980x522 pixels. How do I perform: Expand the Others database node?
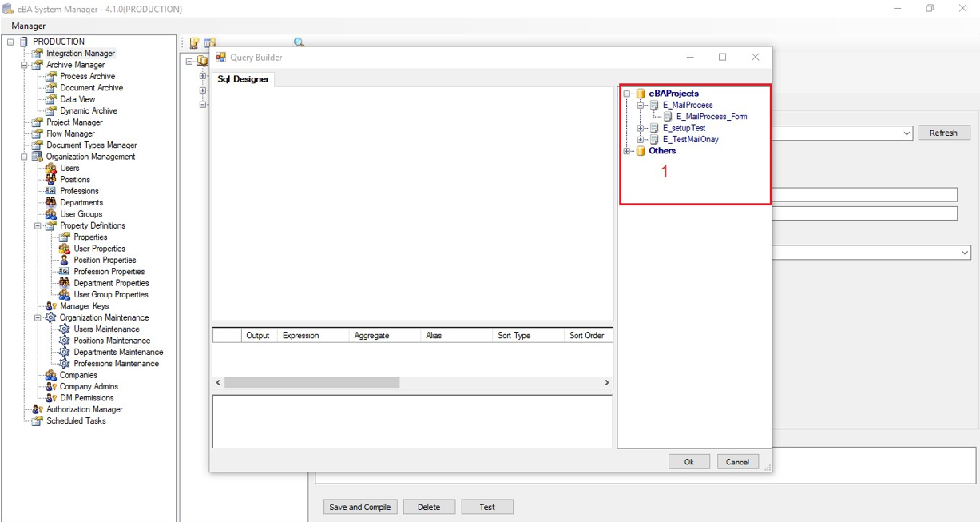click(x=627, y=151)
